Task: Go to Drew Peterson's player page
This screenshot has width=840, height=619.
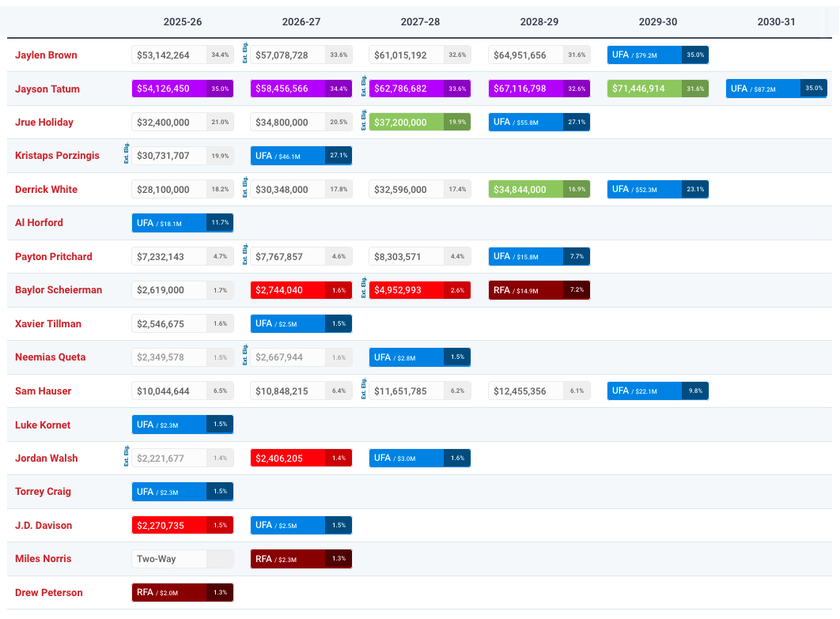Action: click(49, 592)
